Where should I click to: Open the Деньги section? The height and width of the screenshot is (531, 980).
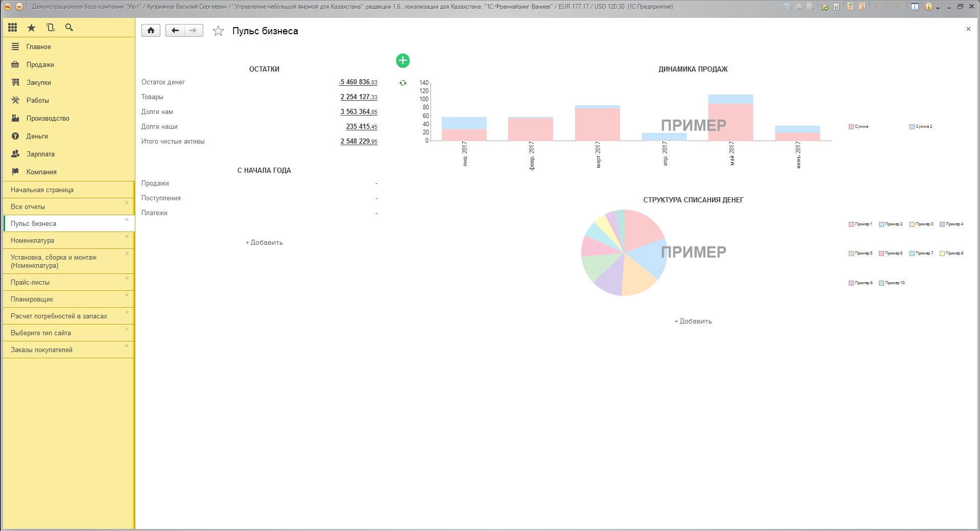coord(37,136)
